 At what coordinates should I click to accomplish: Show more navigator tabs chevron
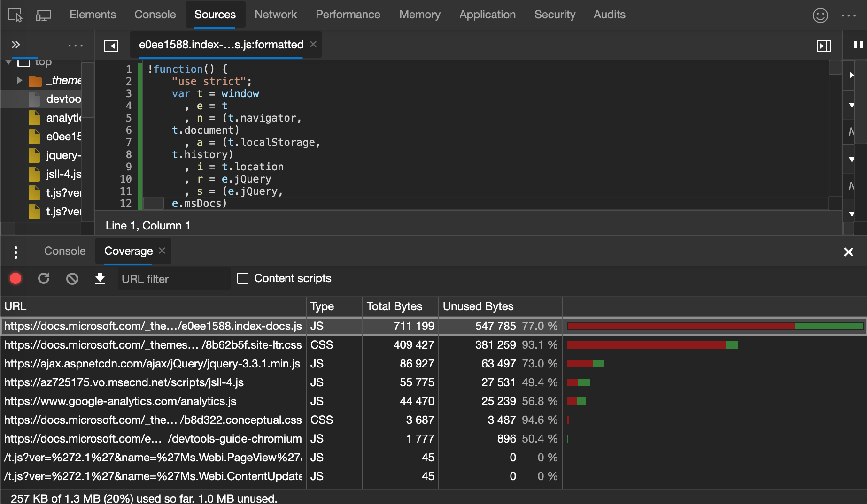coord(15,45)
